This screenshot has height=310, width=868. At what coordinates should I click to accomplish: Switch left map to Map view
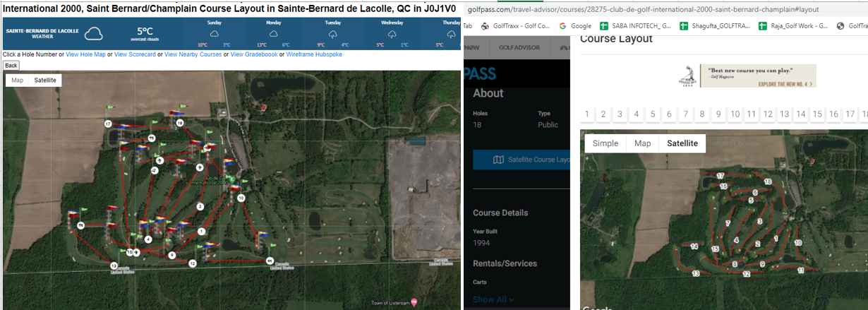pos(18,80)
